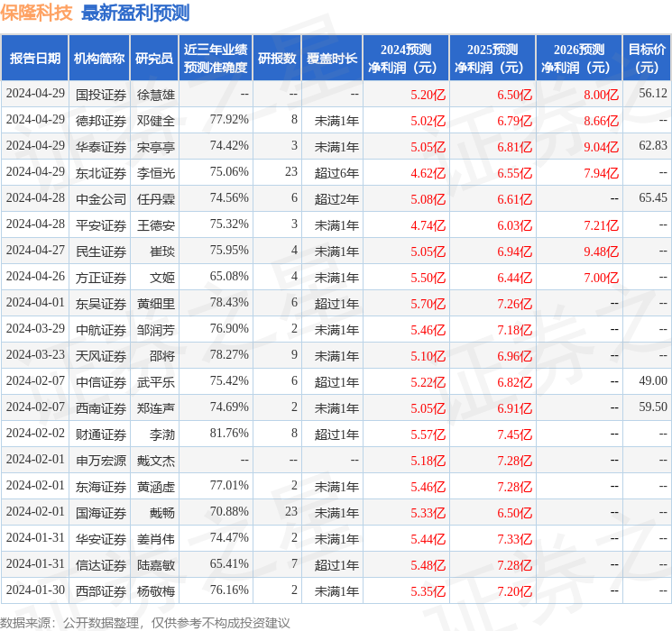Click the 最新盈利预测 heading
The height and width of the screenshot is (631, 672).
coord(135,13)
